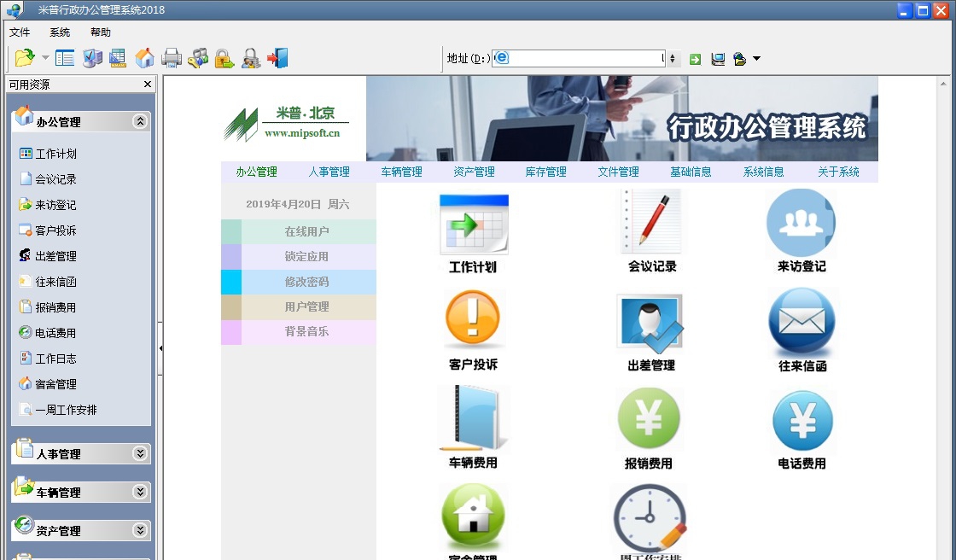The image size is (956, 560).
Task: Open the 车辆费用 (Vehicle Expenses) icon
Action: pyautogui.click(x=473, y=418)
